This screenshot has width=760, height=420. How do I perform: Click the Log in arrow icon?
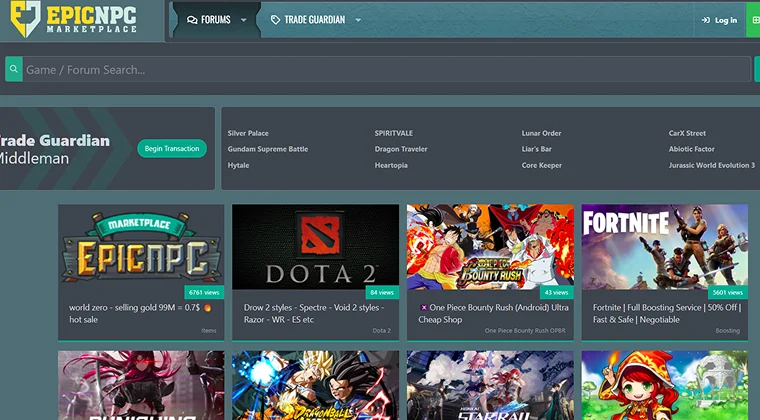[706, 20]
